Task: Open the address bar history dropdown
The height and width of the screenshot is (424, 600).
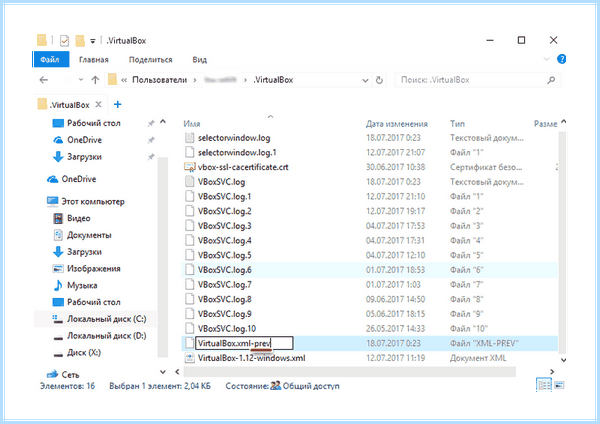Action: coord(365,80)
